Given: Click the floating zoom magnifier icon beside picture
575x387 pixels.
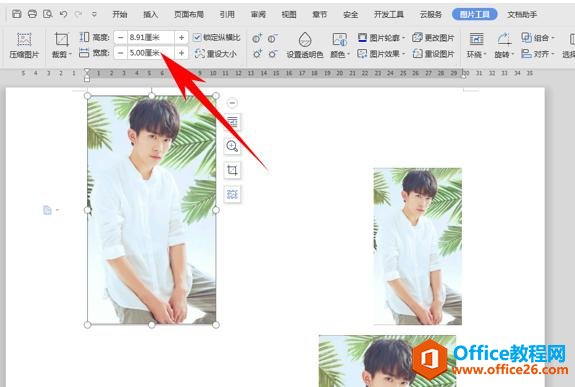Looking at the screenshot, I should tap(232, 146).
